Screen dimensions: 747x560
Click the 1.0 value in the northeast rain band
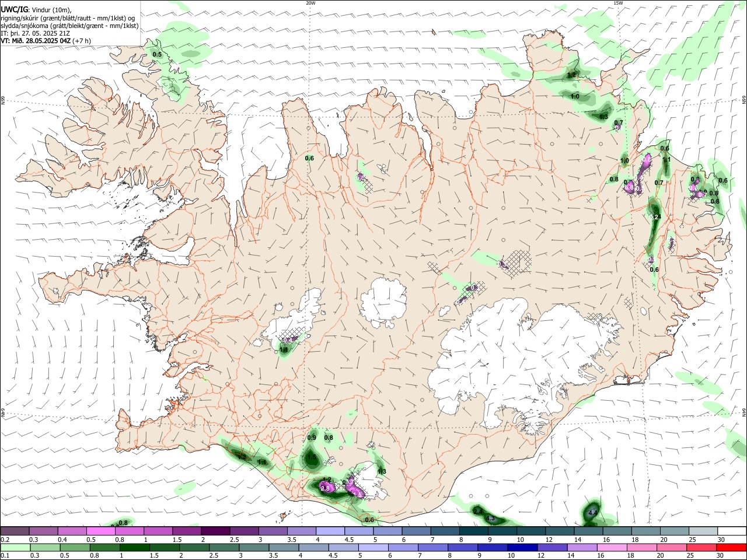(x=575, y=96)
